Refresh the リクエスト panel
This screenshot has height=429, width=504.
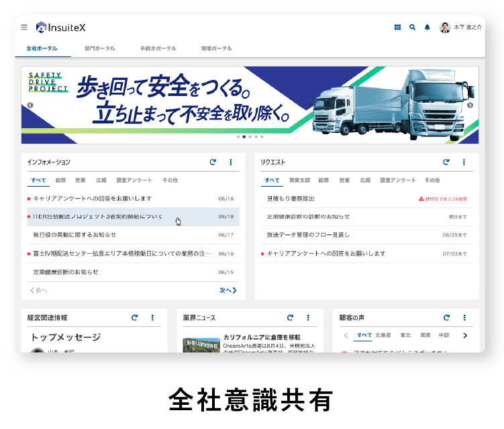coord(446,162)
